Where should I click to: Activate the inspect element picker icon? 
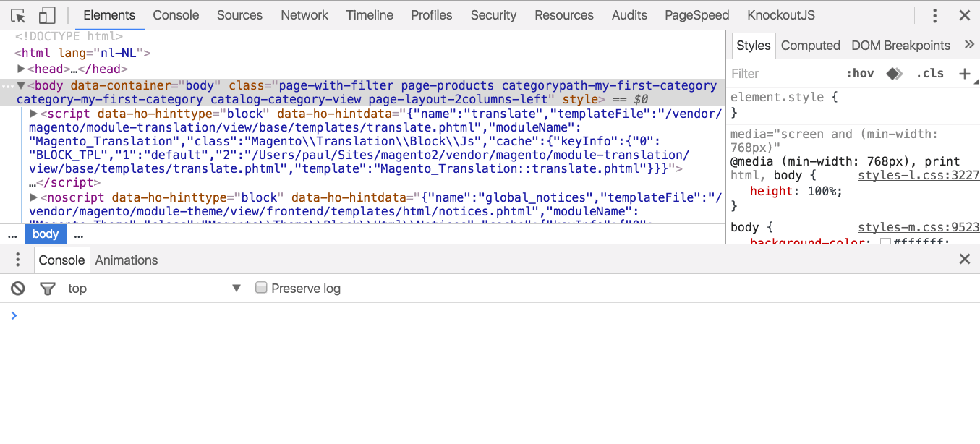[19, 15]
